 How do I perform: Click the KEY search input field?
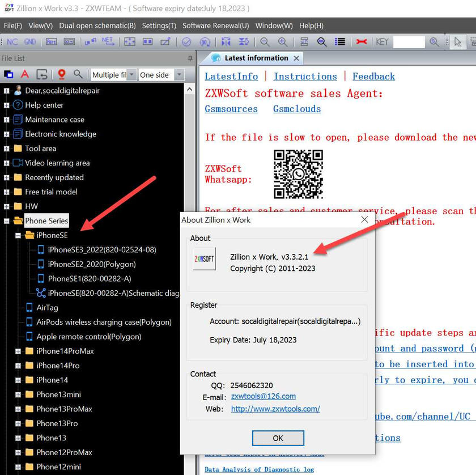coord(408,42)
